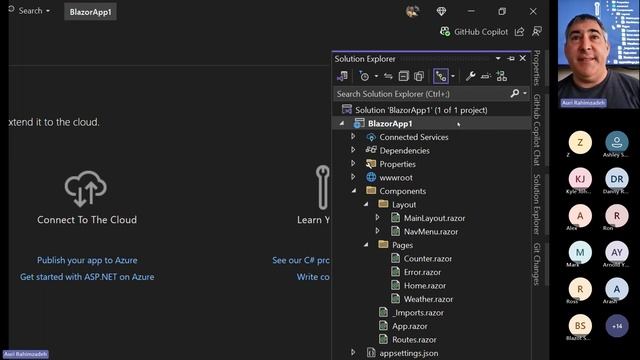This screenshot has width=640, height=360.
Task: Click the BlazorApp1 project icon
Action: (x=359, y=123)
